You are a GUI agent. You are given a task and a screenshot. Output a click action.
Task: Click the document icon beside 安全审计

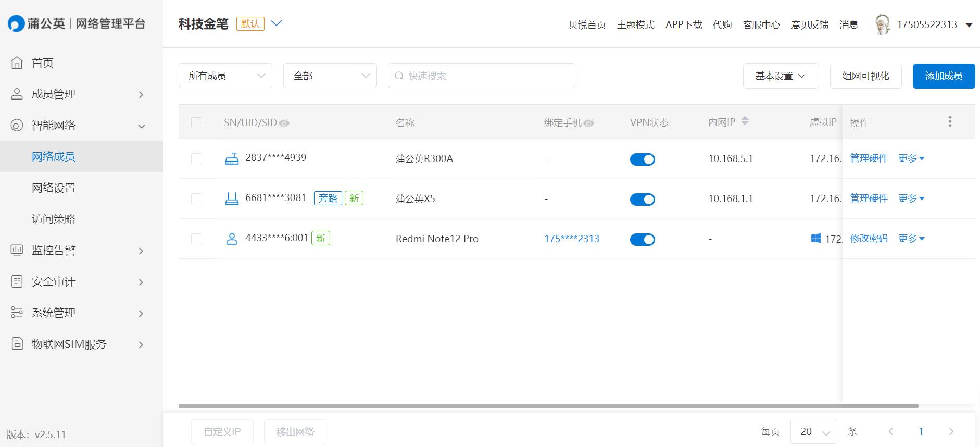tap(17, 281)
